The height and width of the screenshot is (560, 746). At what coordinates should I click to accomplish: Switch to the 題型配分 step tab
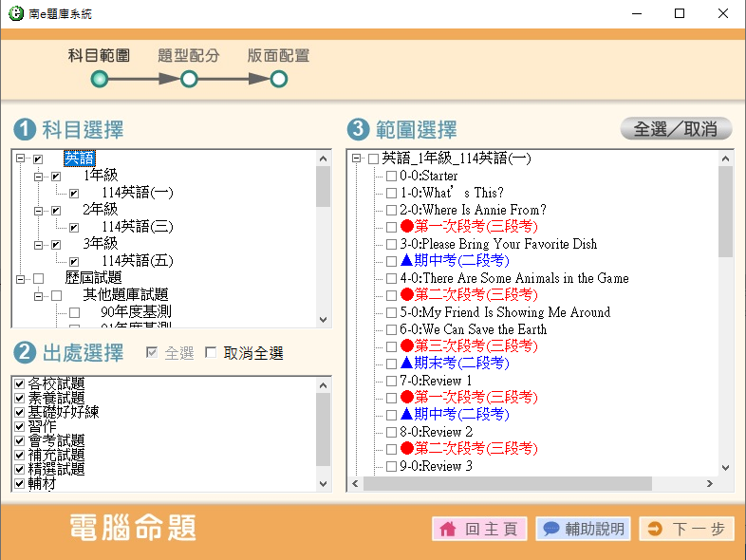(189, 56)
